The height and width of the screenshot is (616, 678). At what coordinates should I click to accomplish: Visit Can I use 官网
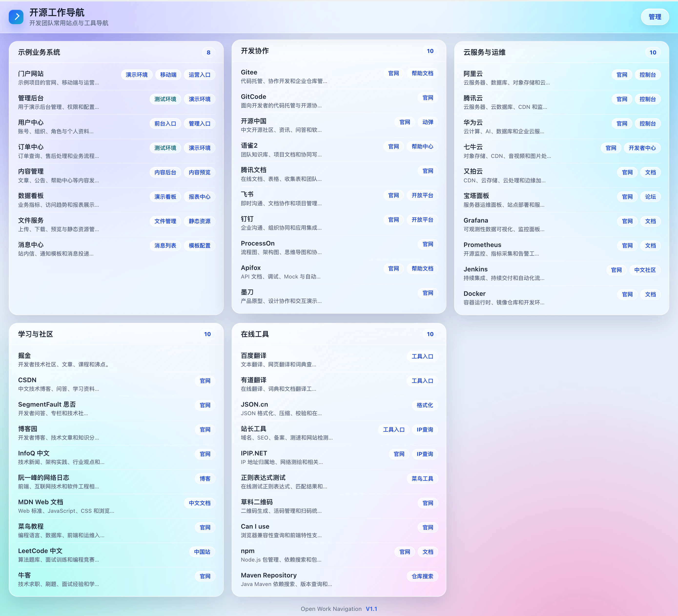[428, 528]
